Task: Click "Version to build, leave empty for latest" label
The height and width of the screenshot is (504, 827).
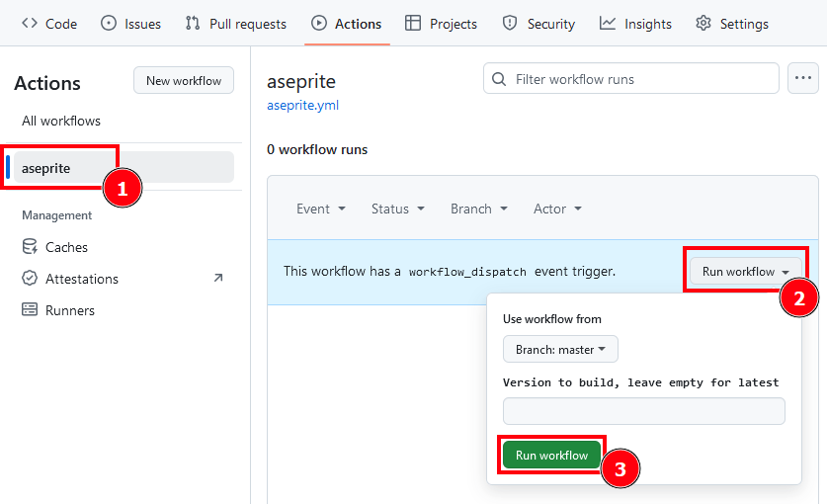Action: tap(641, 382)
